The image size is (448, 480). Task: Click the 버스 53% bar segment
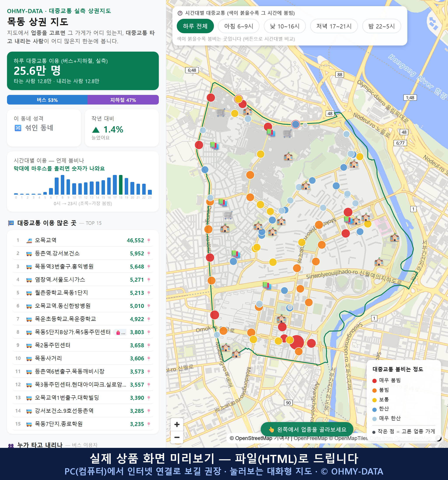click(47, 100)
